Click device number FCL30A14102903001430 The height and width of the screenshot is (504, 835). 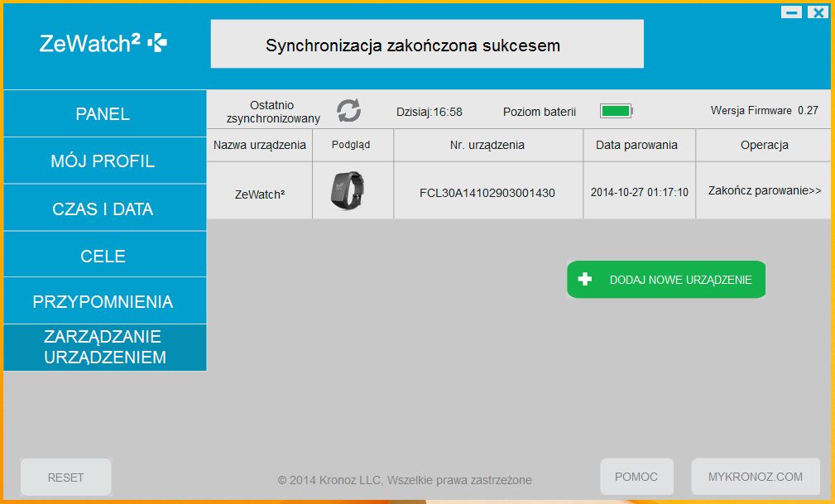point(487,193)
